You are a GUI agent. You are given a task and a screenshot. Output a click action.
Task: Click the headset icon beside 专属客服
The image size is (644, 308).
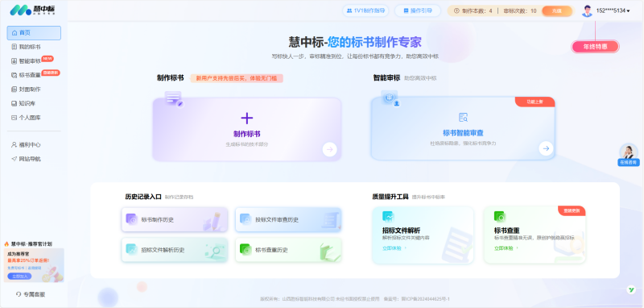(x=18, y=294)
